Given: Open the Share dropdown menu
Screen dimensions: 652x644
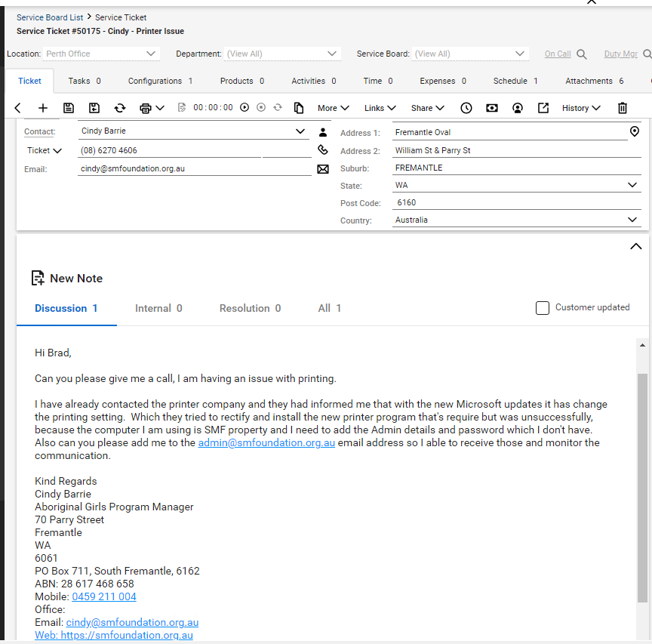Looking at the screenshot, I should [427, 108].
